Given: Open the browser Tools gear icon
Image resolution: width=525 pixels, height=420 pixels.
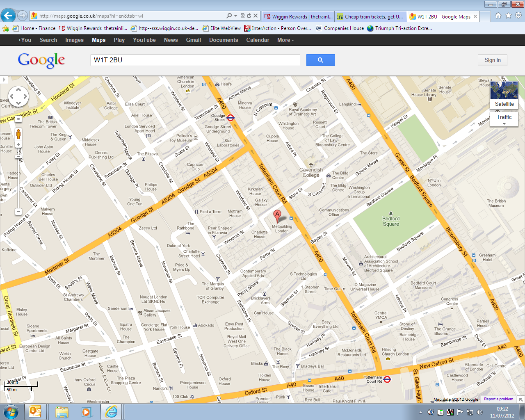Looking at the screenshot, I should (518, 16).
